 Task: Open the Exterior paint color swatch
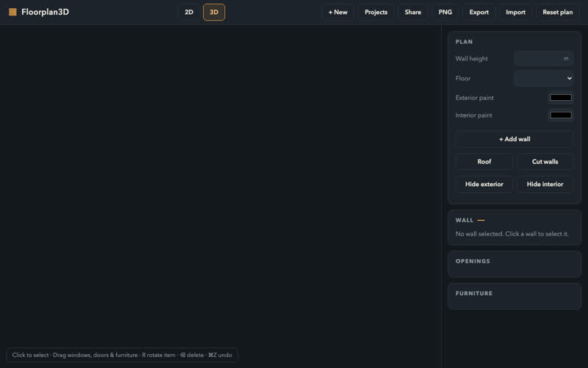[561, 98]
